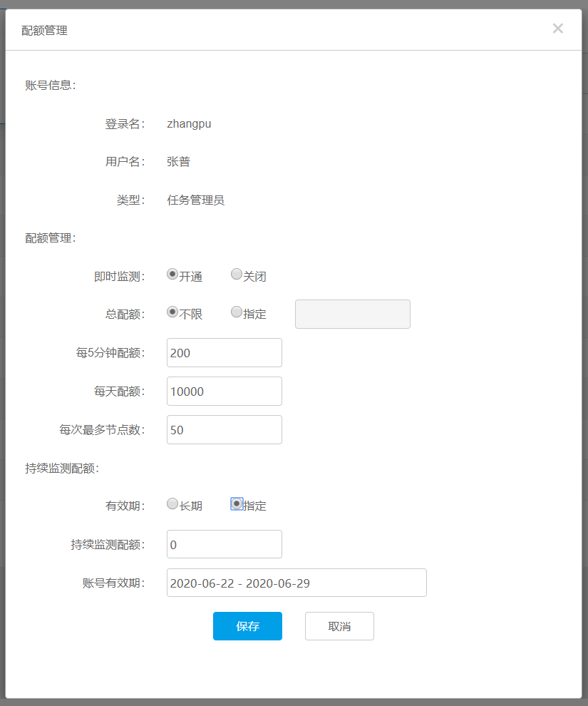
Task: Edit the 每次最多节点数 field
Action: (x=224, y=430)
